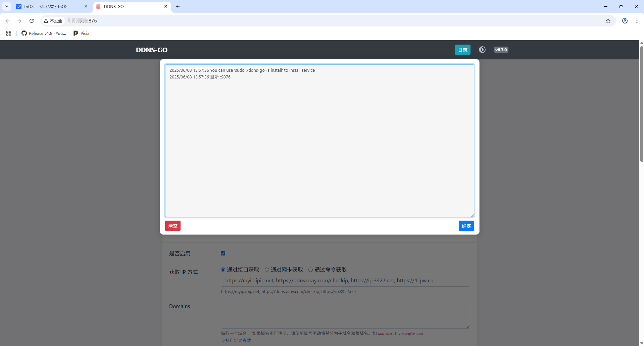This screenshot has width=644, height=346.
Task: Click the back navigation arrow
Action: tap(7, 21)
